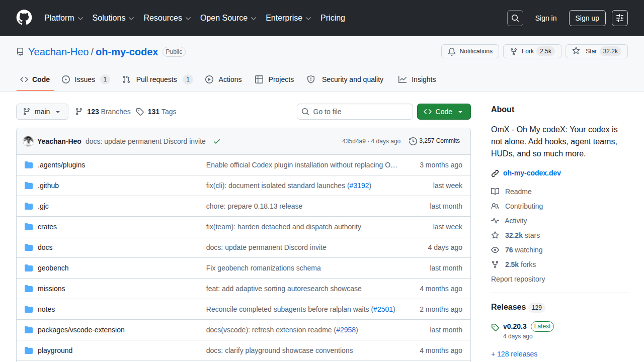Viewport: 644px width, 362px height.
Task: Switch to the Insights tab
Action: point(417,79)
